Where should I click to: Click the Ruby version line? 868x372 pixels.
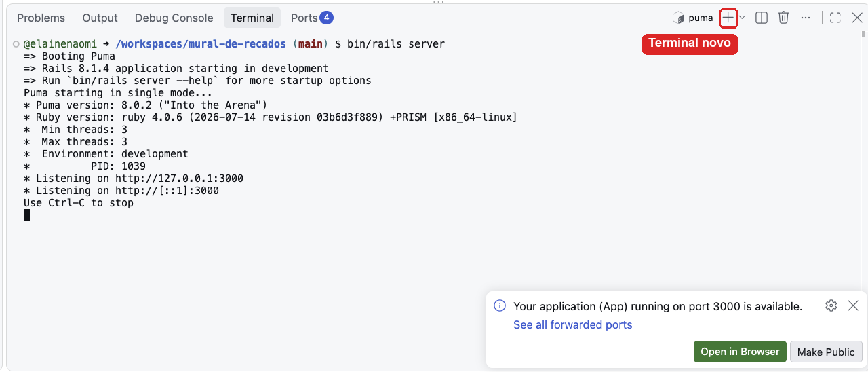271,117
